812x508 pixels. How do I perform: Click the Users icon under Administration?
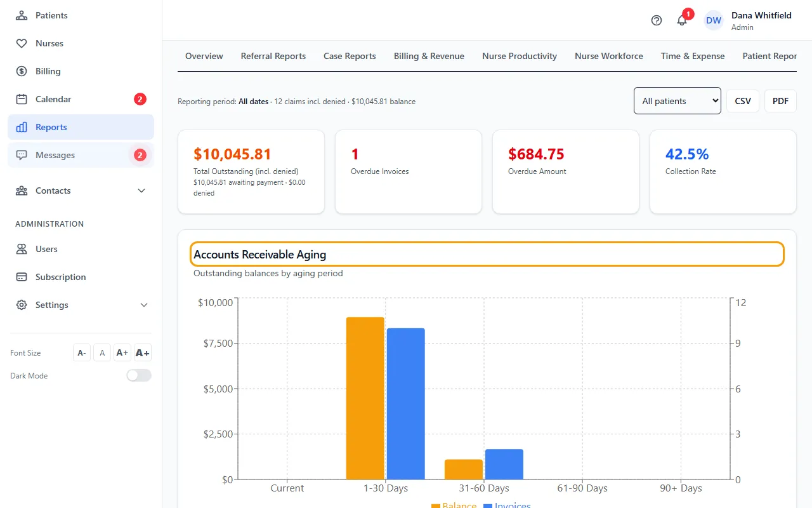click(x=22, y=249)
